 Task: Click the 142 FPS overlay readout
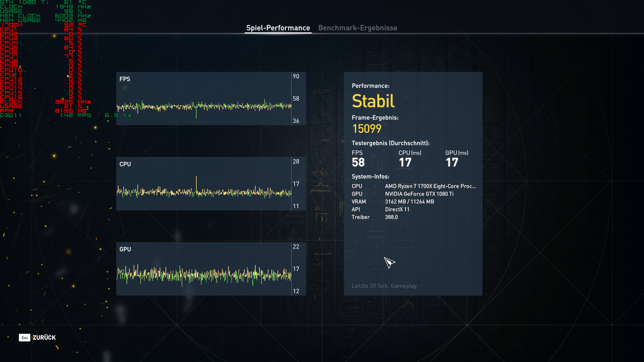click(75, 115)
